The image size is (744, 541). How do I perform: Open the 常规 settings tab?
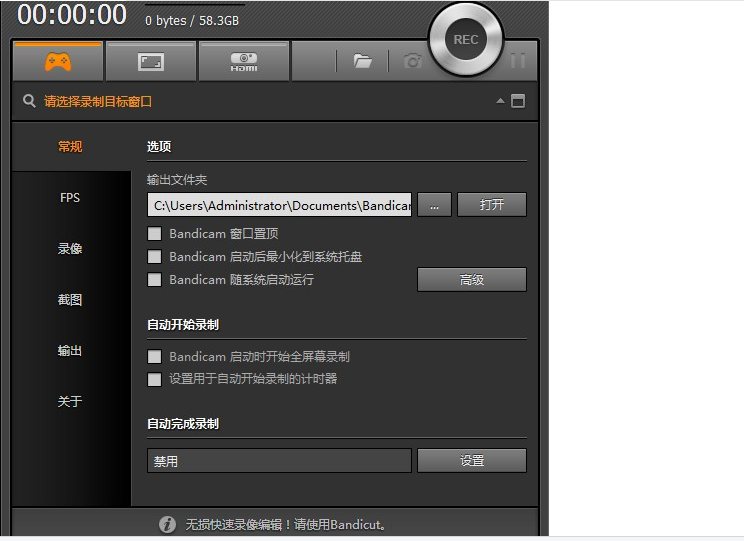pyautogui.click(x=70, y=147)
